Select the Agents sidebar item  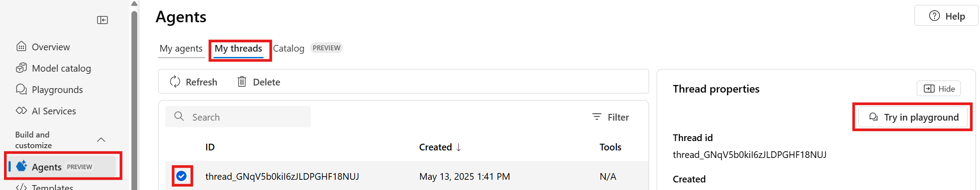(63, 166)
